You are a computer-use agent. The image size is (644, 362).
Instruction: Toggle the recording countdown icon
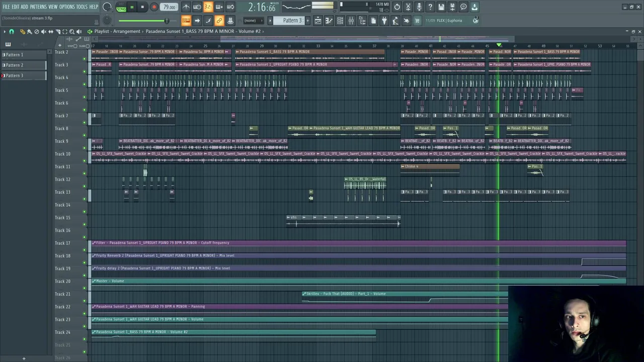tap(208, 7)
